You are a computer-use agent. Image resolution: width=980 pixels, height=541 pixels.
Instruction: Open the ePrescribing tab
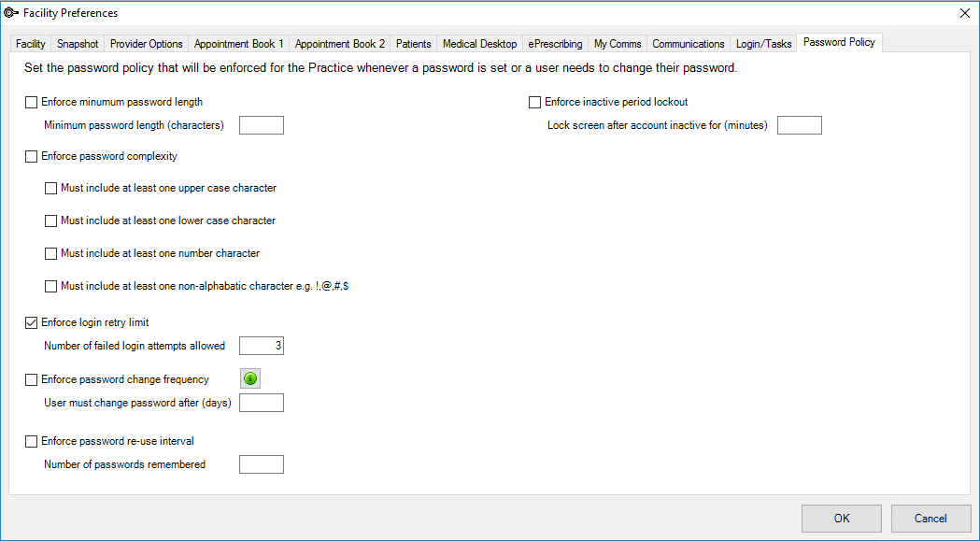555,44
